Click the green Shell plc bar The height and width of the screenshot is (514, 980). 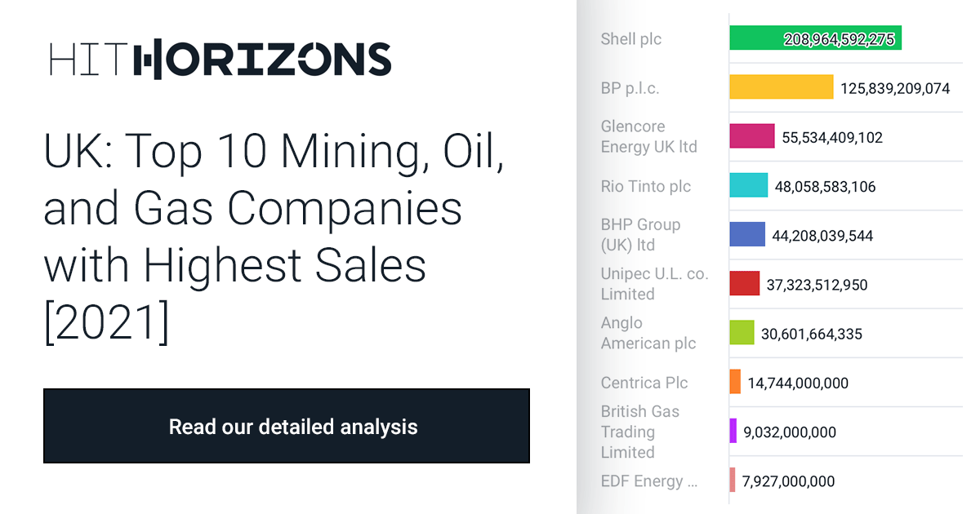(x=815, y=38)
